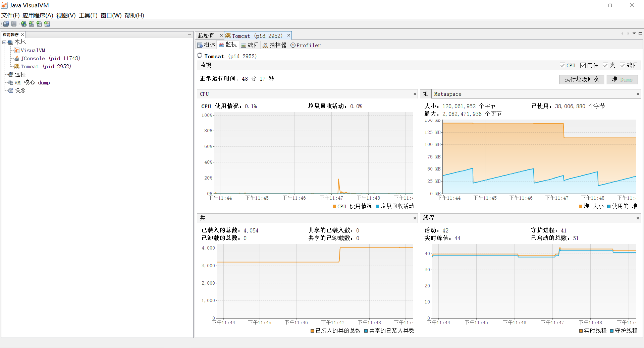Viewport: 644px width, 348px height.
Task: Switch to the 抽样器 tab
Action: point(275,45)
